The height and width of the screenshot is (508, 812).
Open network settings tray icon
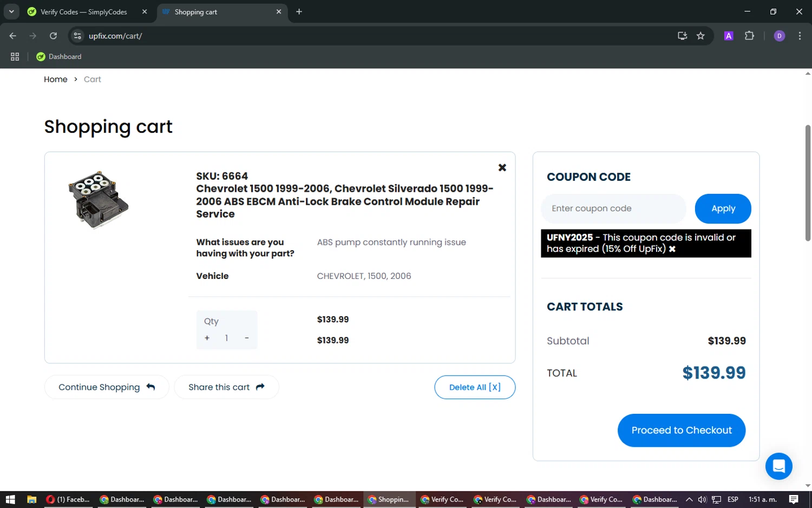717,499
